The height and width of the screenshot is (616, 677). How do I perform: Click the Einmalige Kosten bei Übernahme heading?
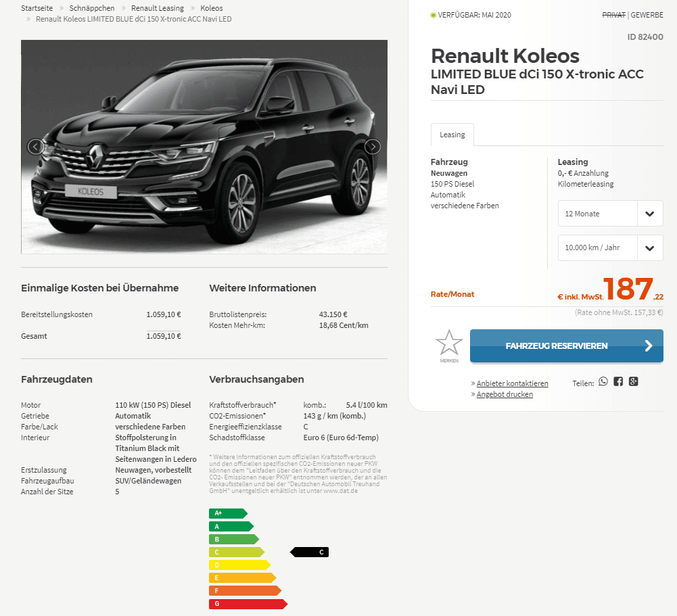click(99, 288)
